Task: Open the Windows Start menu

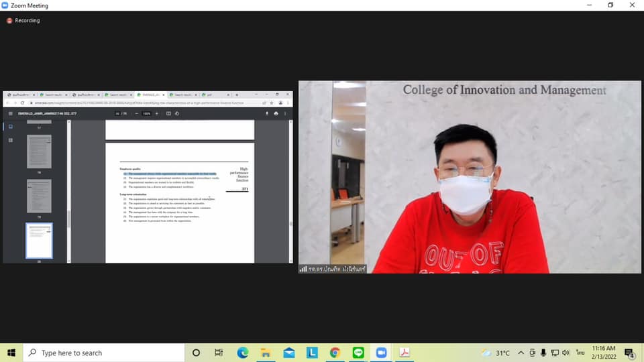Action: [x=11, y=353]
